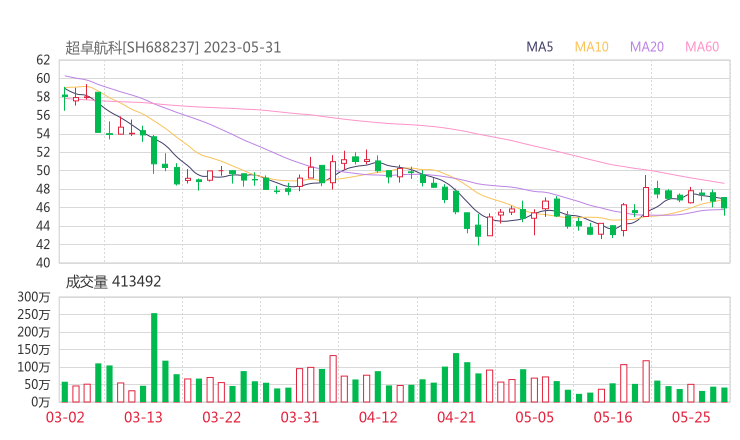Click the 03-31 date axis label
740x440 pixels.
(x=300, y=417)
